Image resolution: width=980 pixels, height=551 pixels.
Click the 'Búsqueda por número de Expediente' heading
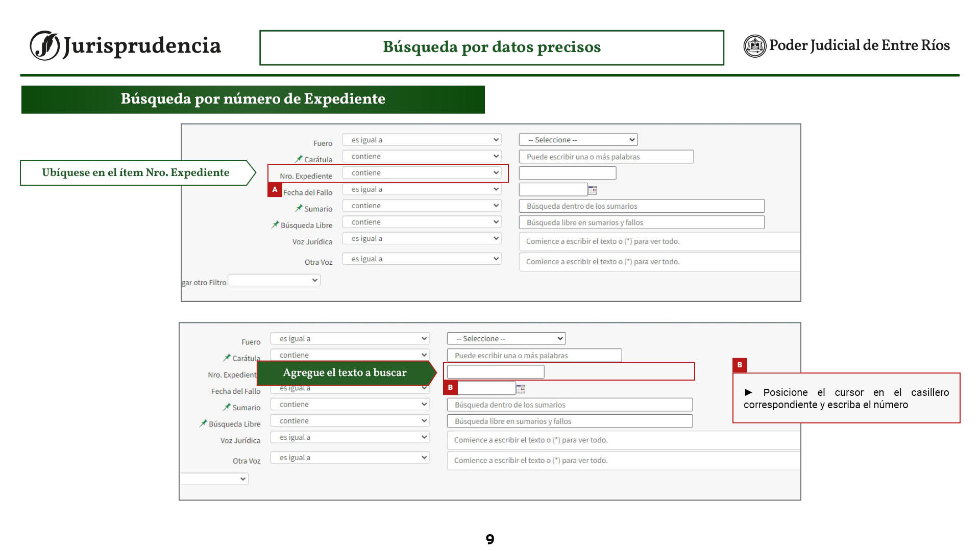tap(253, 99)
